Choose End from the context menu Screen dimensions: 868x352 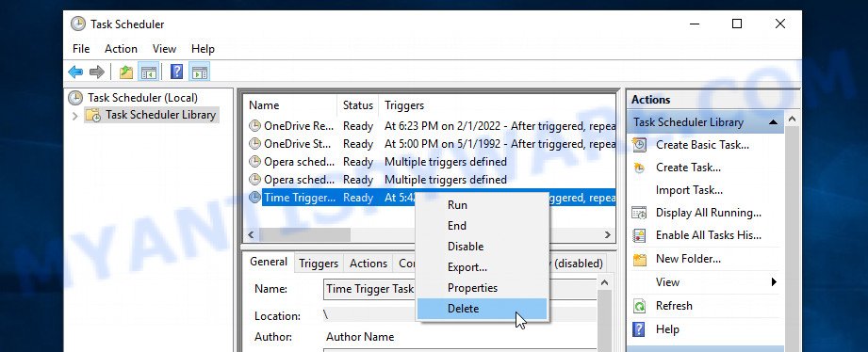click(x=483, y=226)
